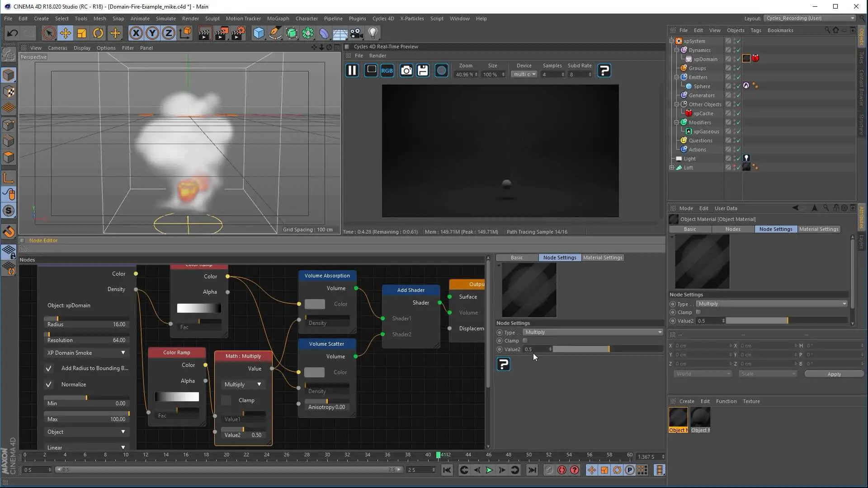Toggle Clamp checkbox in node editor settings
This screenshot has width=868, height=488.
pos(525,341)
